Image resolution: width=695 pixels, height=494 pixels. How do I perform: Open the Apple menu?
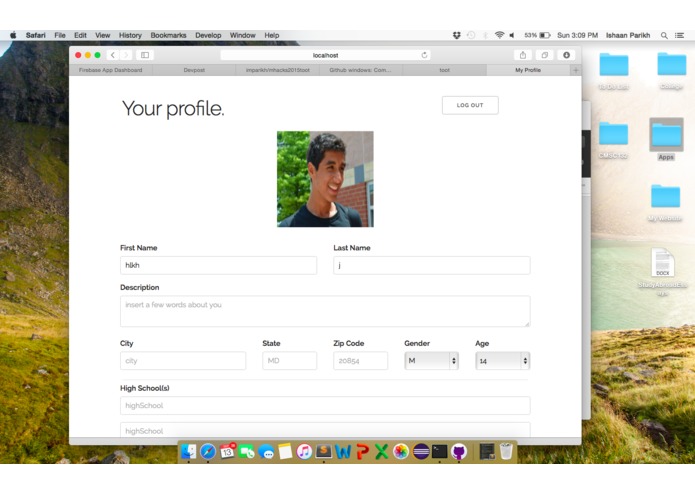[x=13, y=35]
